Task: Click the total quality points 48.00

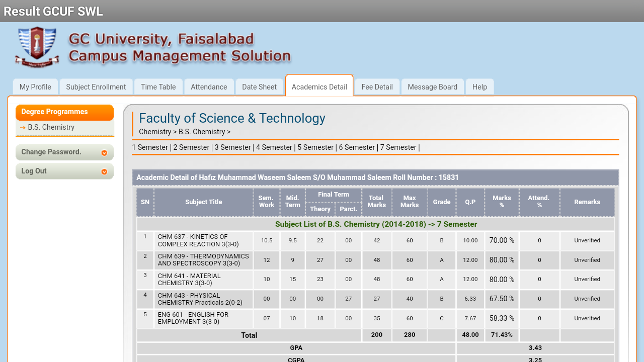Action: [x=470, y=335]
